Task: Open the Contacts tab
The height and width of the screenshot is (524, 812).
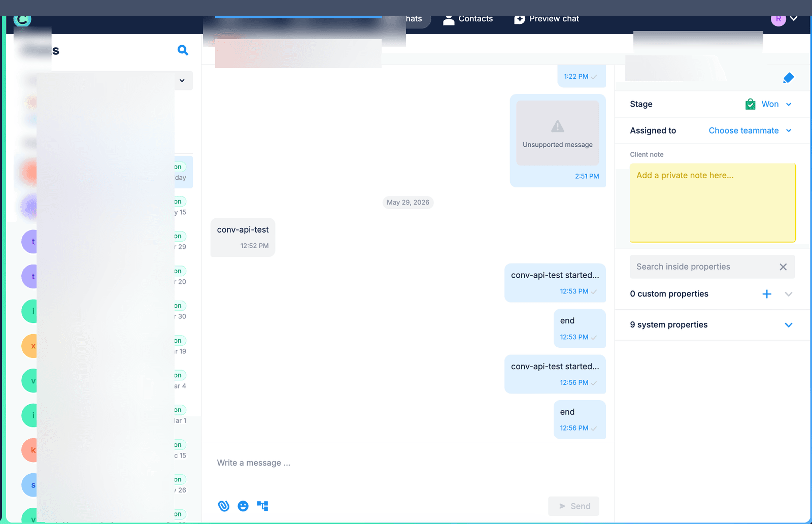Action: [x=468, y=19]
